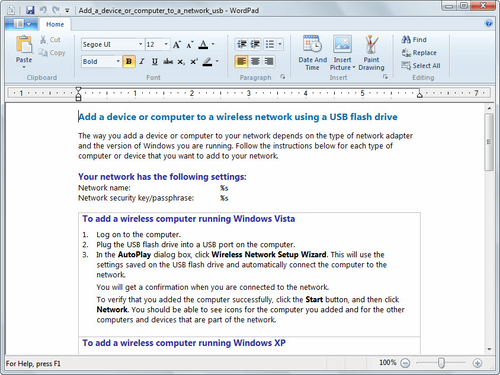Screen dimensions: 500x375
Task: Align text right
Action: click(x=269, y=62)
